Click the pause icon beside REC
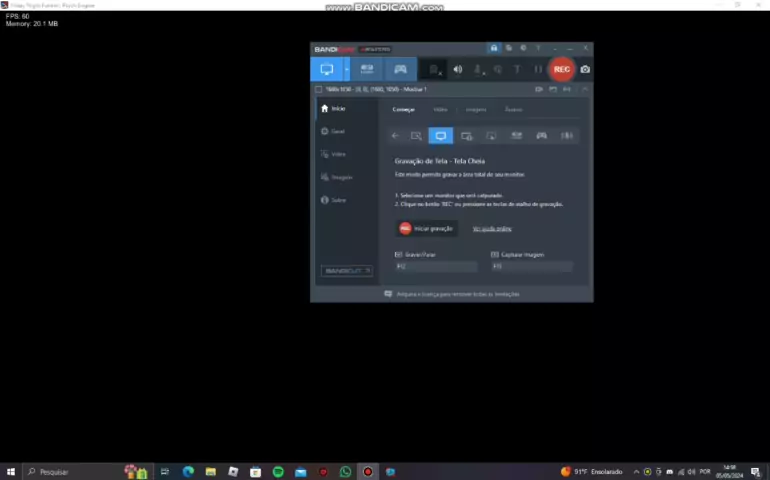The image size is (770, 480). (538, 70)
